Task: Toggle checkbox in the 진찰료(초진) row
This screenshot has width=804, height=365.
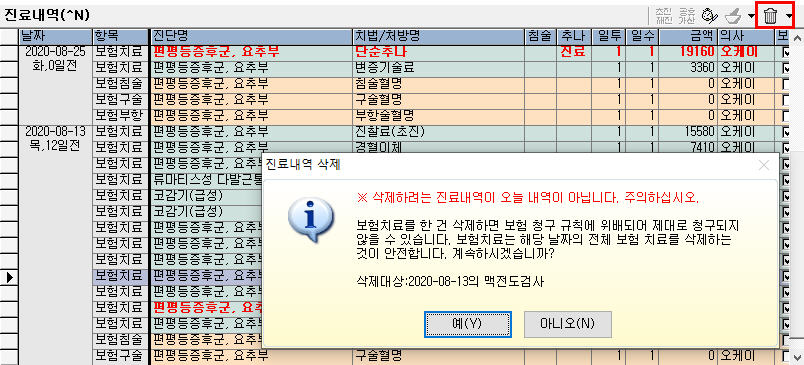Action: tap(787, 131)
